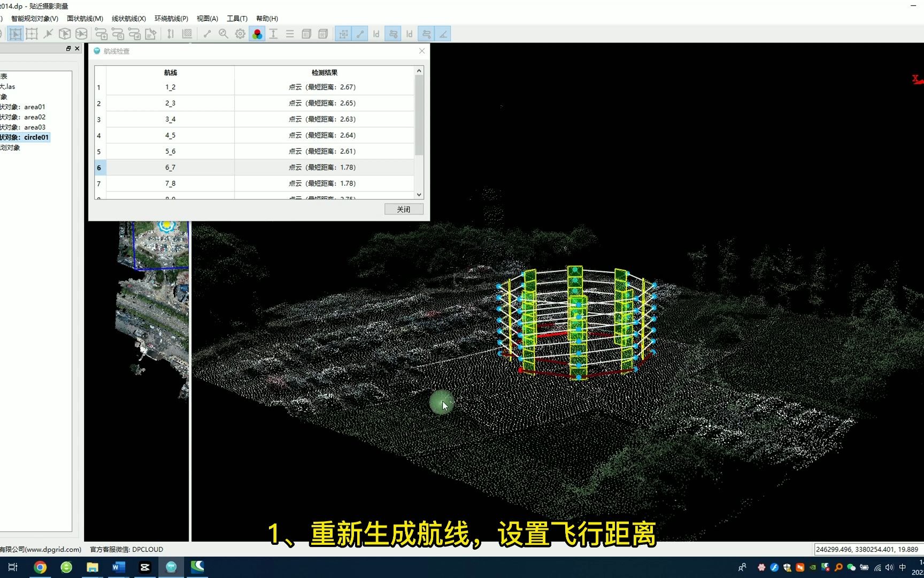
Task: Open Google Chrome from the taskbar
Action: pyautogui.click(x=40, y=567)
